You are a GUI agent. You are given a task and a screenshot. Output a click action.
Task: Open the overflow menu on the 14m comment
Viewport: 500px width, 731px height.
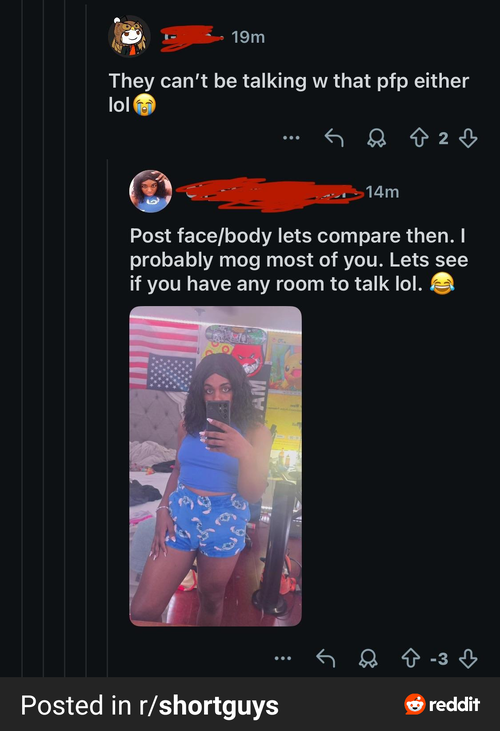coord(283,658)
